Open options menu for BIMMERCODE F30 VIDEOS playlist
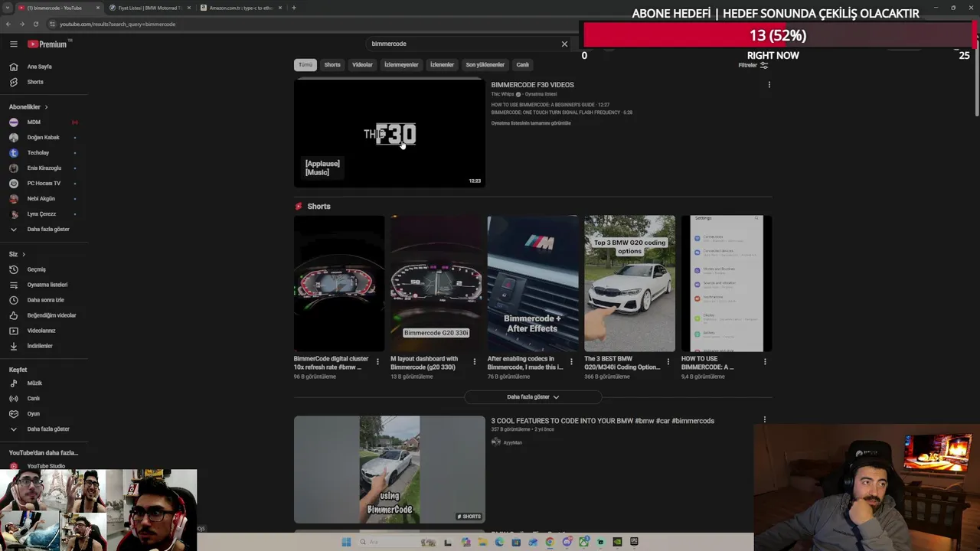The height and width of the screenshot is (551, 980). point(769,85)
